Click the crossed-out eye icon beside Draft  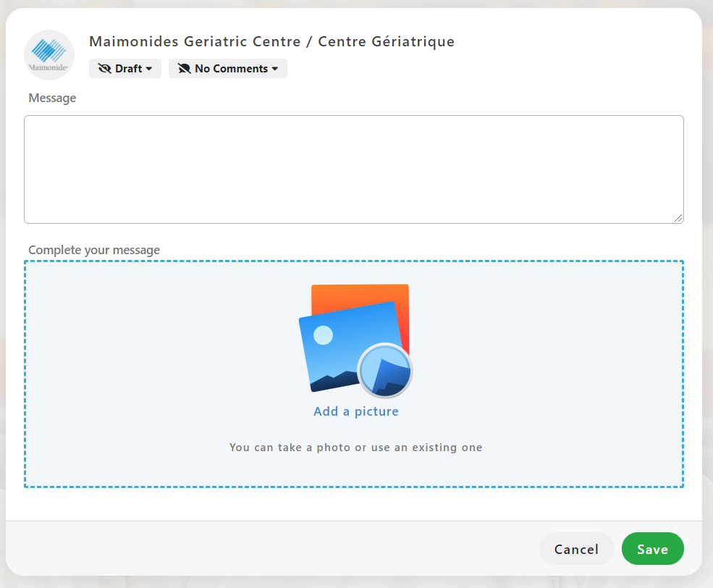pos(105,69)
